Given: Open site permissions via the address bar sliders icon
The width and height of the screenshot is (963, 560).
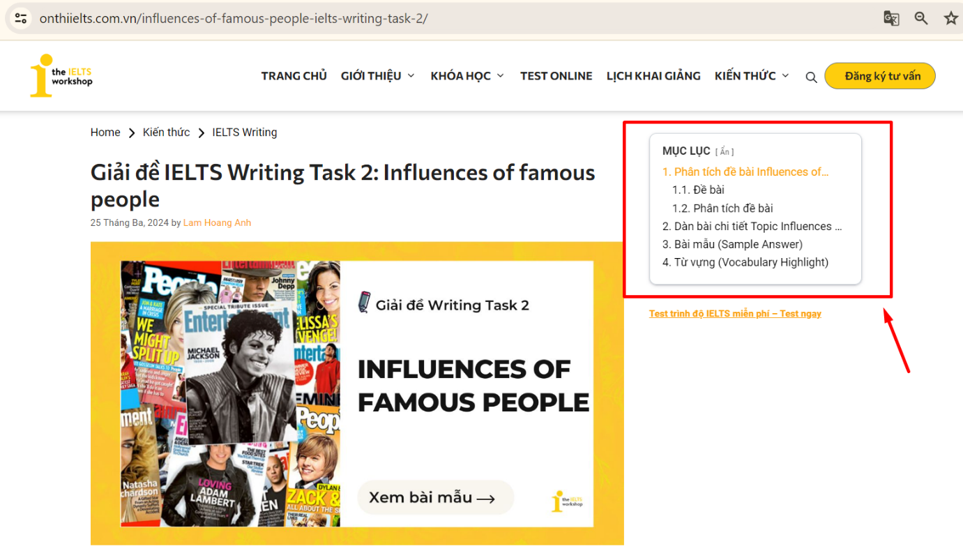Looking at the screenshot, I should click(20, 18).
